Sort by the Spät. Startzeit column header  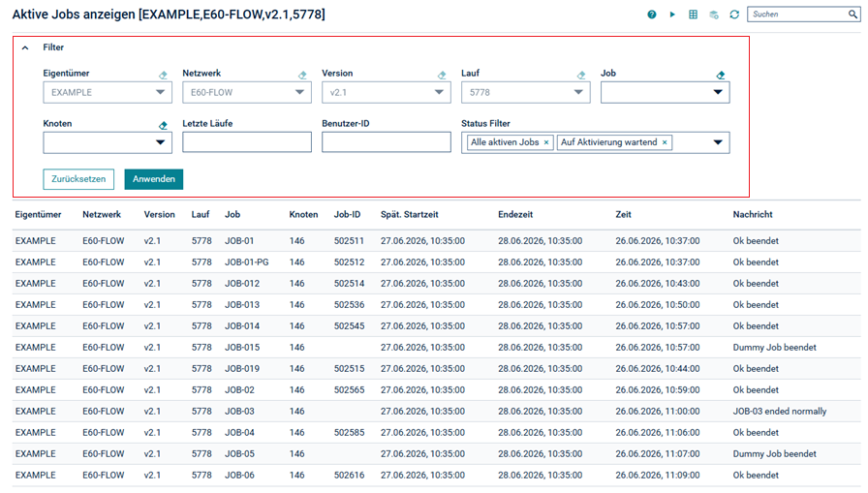(410, 215)
